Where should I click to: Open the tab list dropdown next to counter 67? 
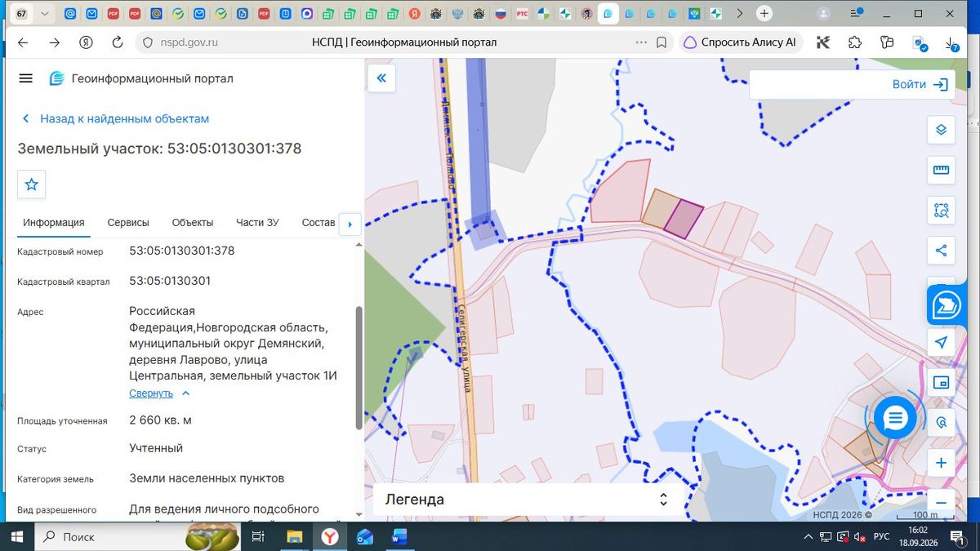(44, 14)
